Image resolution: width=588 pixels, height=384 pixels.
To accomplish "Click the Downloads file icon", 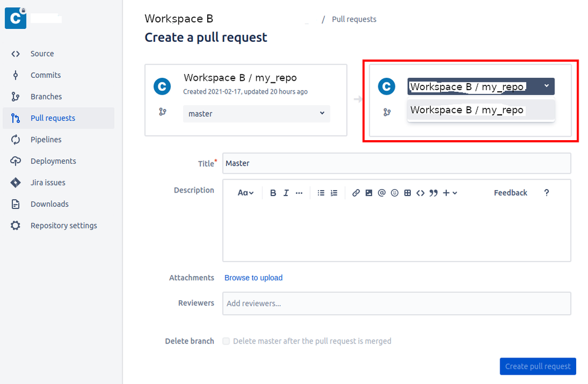I will pos(15,204).
